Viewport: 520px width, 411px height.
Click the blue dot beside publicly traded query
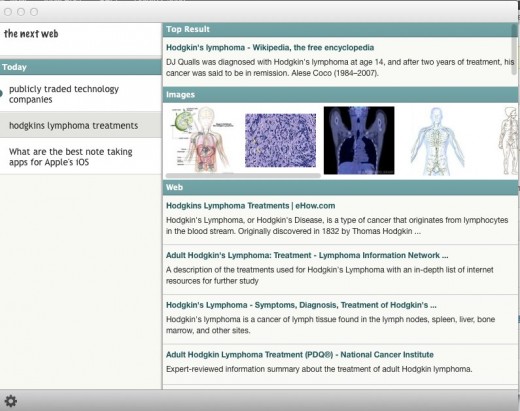1,94
